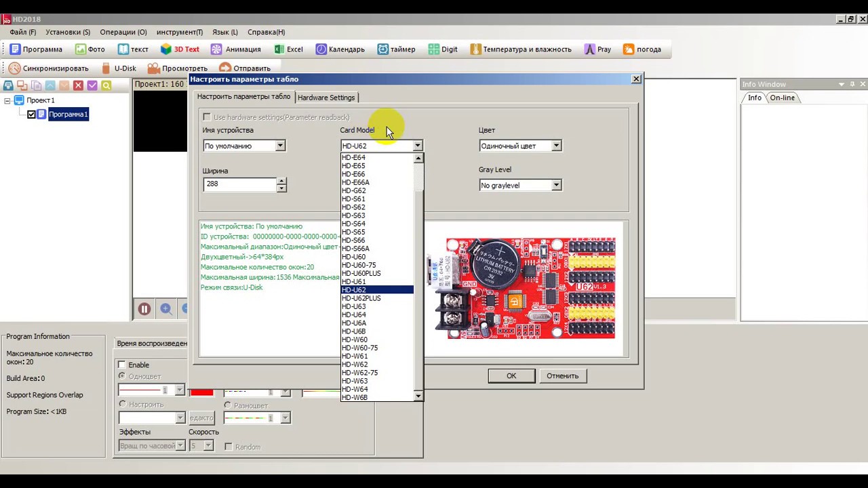Screen dimensions: 868x488
Task: Switch to On-line tab in Info Window
Action: (x=782, y=98)
